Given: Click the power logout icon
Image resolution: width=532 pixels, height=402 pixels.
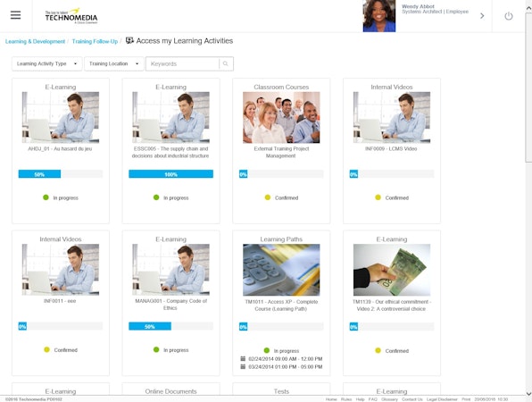Looking at the screenshot, I should pyautogui.click(x=508, y=16).
